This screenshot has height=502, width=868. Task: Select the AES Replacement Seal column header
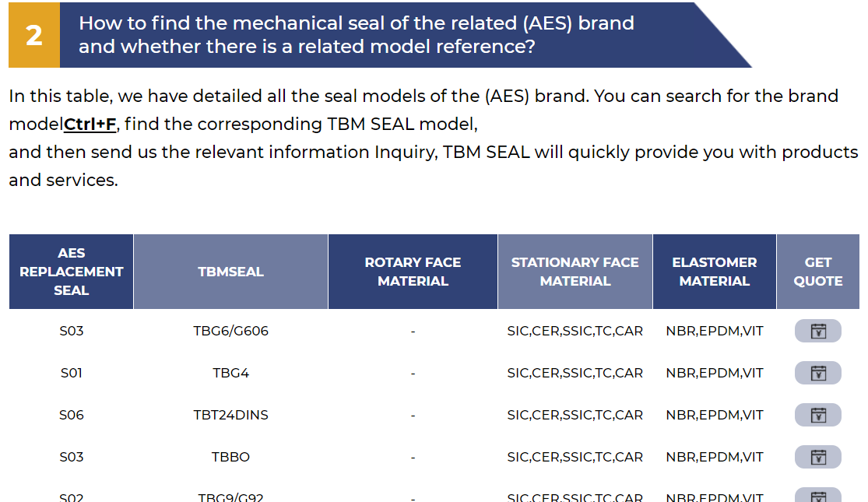72,272
